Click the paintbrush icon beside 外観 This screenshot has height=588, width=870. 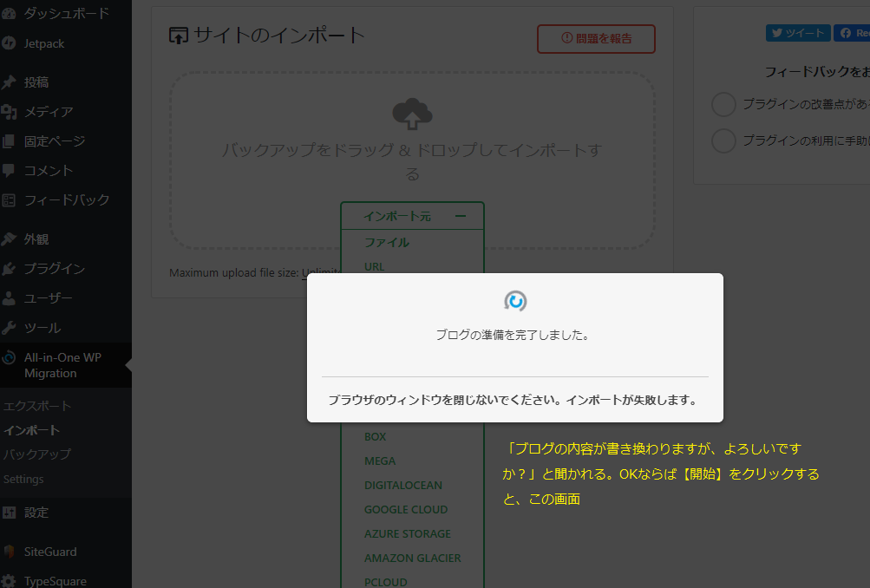click(9, 239)
